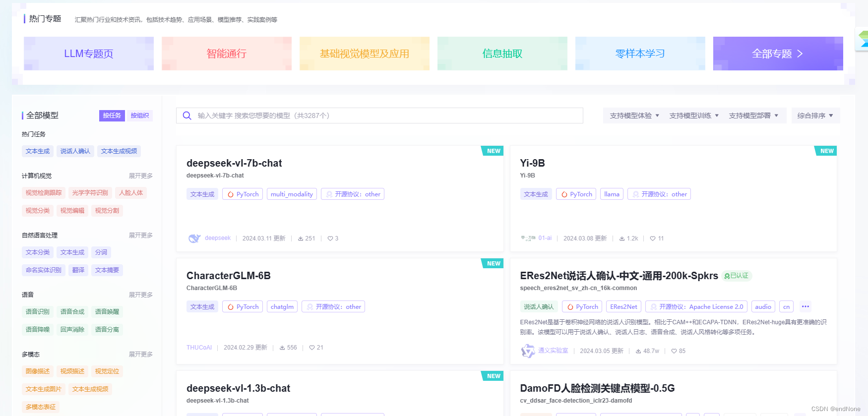This screenshot has height=416, width=868.
Task: Click PyTorch tag on ERes2Net card
Action: [582, 307]
